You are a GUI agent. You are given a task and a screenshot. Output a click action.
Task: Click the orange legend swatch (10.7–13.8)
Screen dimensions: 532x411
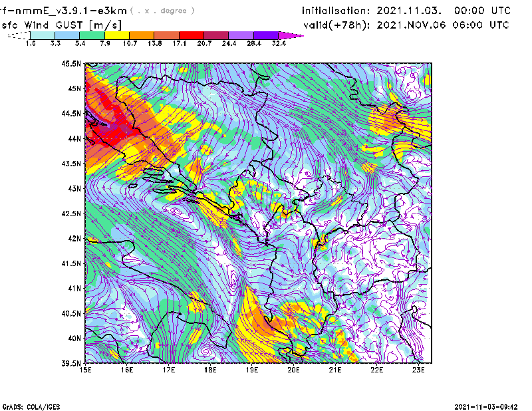point(142,35)
